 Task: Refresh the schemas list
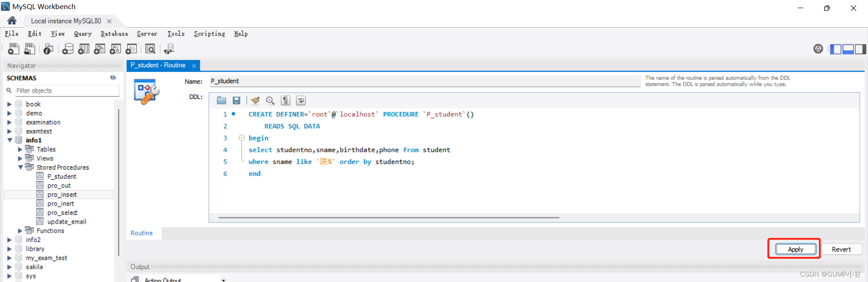[x=113, y=78]
